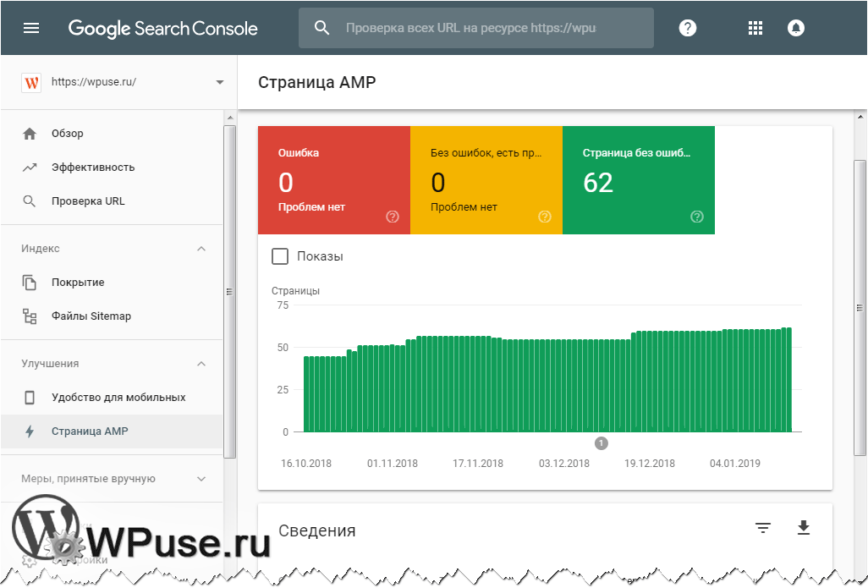Screen dimensions: 868x588
Task: Click the main page vertical scrollbar thumb
Action: tap(860, 308)
